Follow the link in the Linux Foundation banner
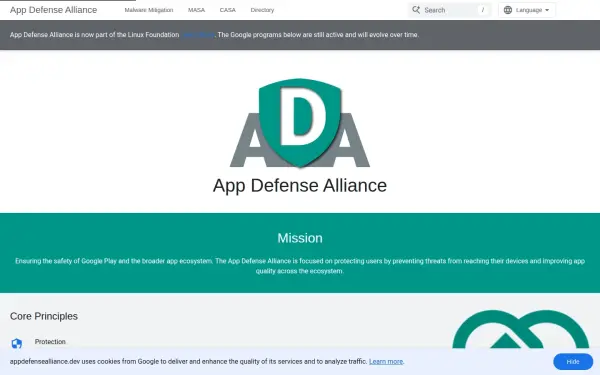The height and width of the screenshot is (375, 600). pyautogui.click(x=198, y=35)
